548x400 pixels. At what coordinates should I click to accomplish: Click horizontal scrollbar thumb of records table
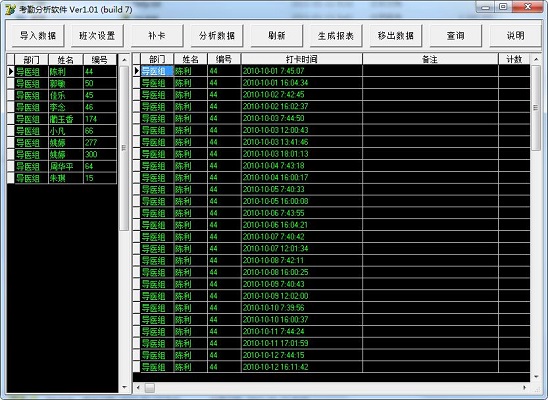pos(150,388)
